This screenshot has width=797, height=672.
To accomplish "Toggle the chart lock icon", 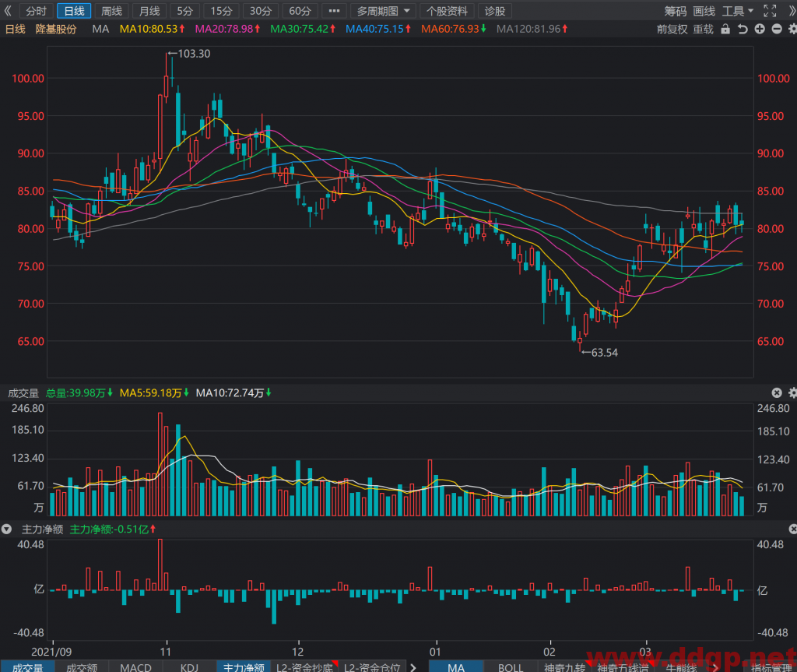I will click(726, 29).
